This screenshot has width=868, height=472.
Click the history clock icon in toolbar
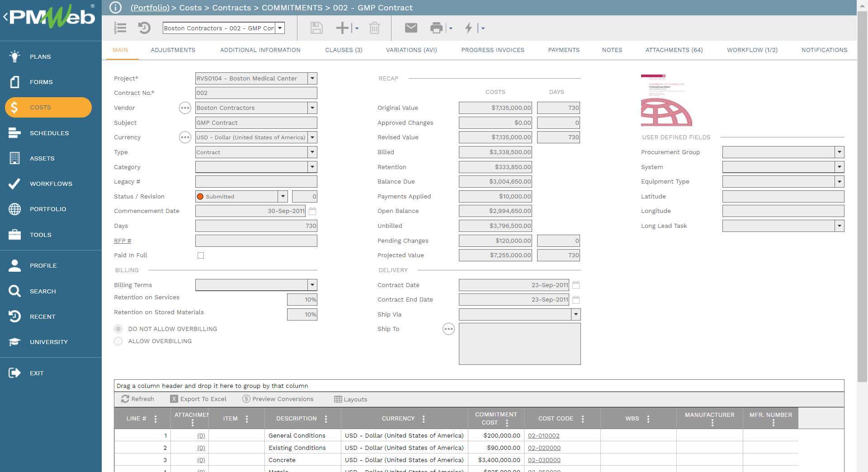(x=144, y=28)
